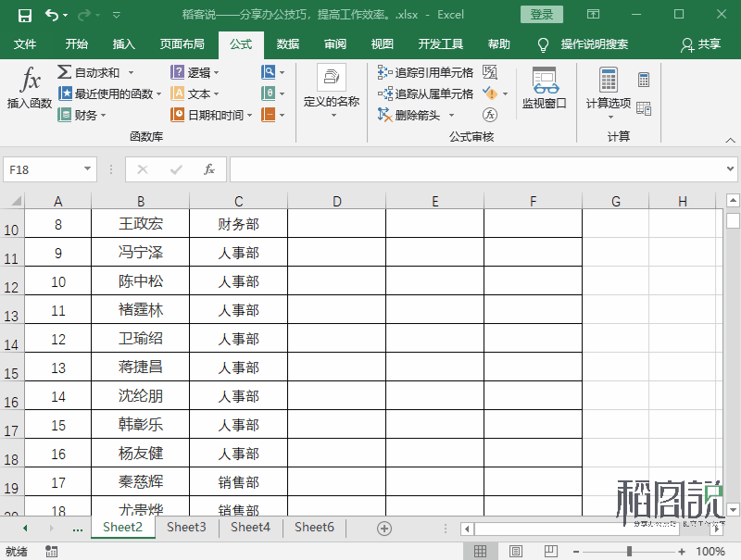Expand the formula bar chevron

[730, 168]
